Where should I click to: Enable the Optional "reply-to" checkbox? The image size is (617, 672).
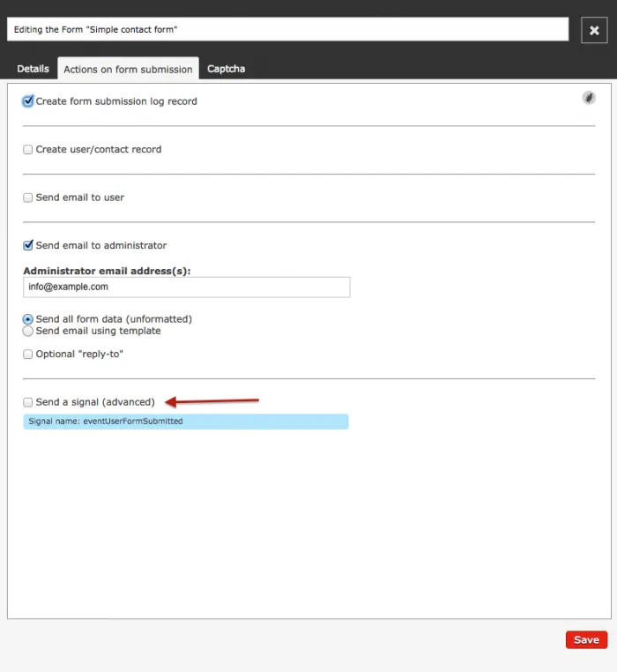pos(28,355)
